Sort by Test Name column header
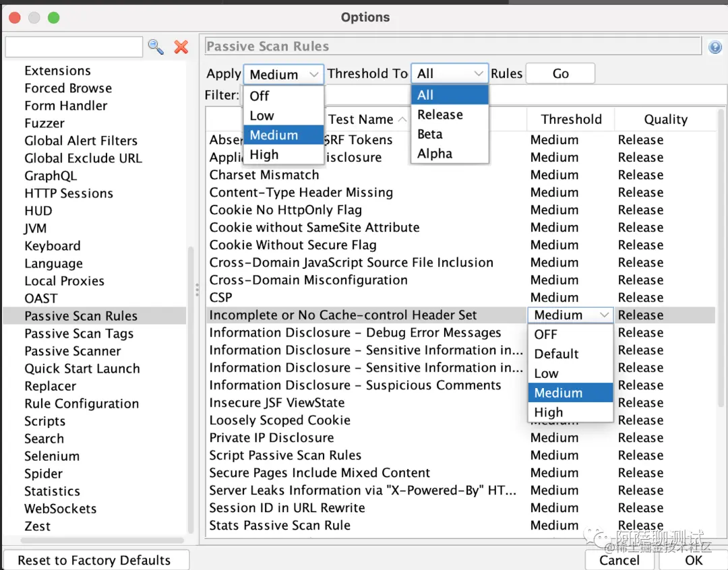 pyautogui.click(x=367, y=120)
